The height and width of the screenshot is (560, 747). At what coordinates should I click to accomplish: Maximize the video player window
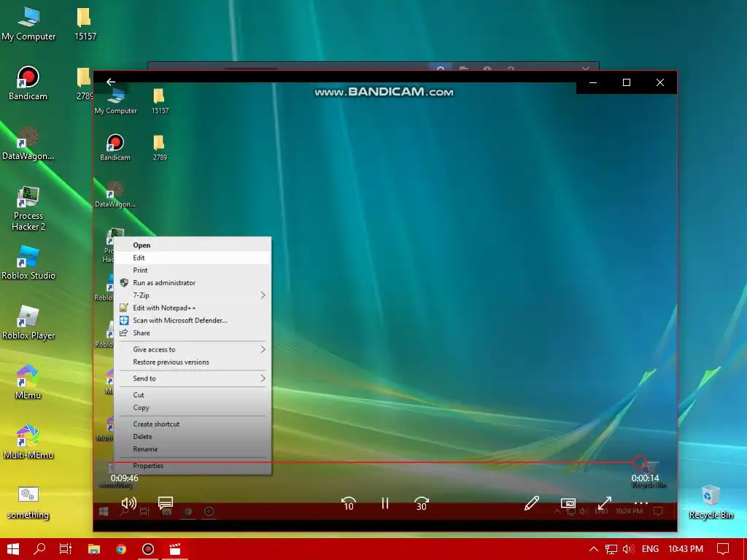tap(627, 82)
